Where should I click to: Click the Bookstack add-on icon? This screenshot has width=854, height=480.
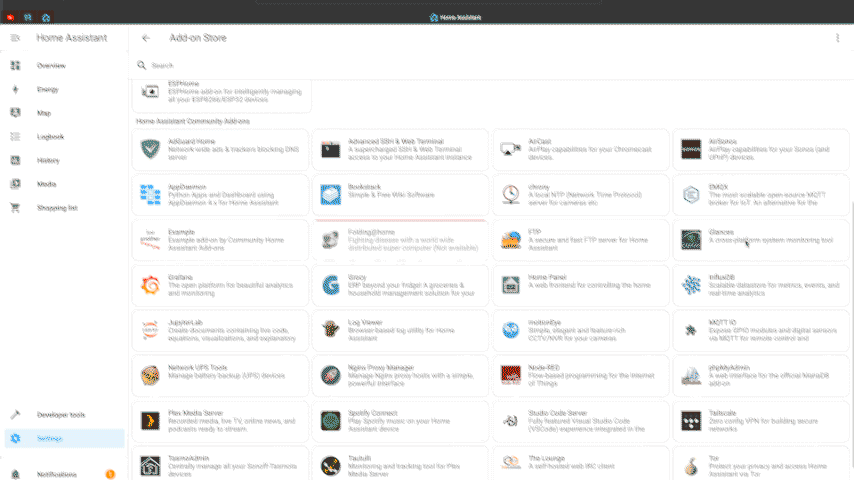tap(331, 195)
